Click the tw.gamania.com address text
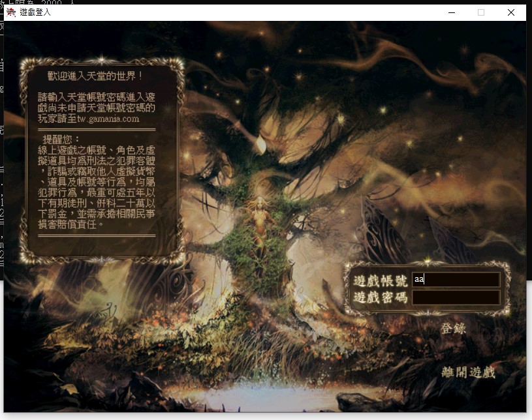Screen dimensions: 532x420 (108, 119)
